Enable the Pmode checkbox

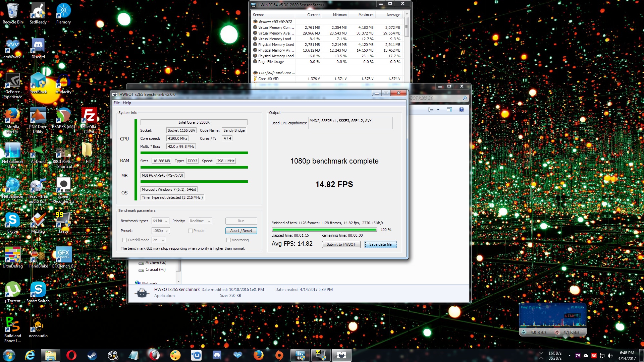[190, 231]
